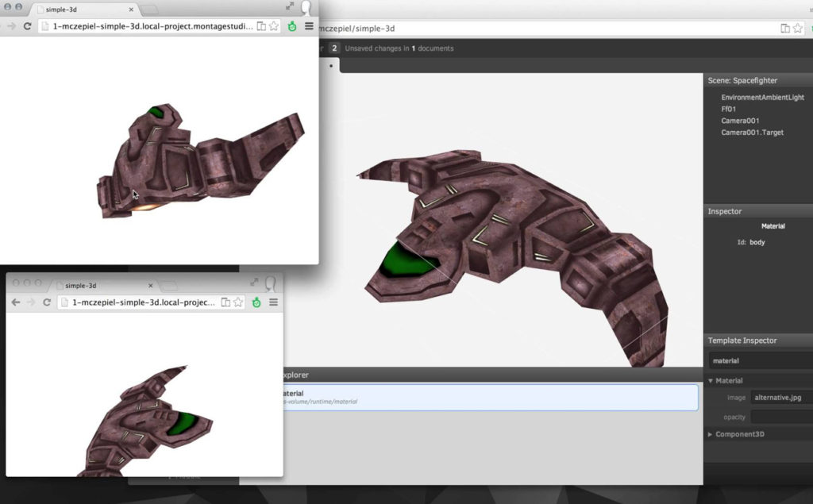Screen dimensions: 813x504
Task: Enter fullscreen for the top-left browser window
Action: (x=291, y=6)
